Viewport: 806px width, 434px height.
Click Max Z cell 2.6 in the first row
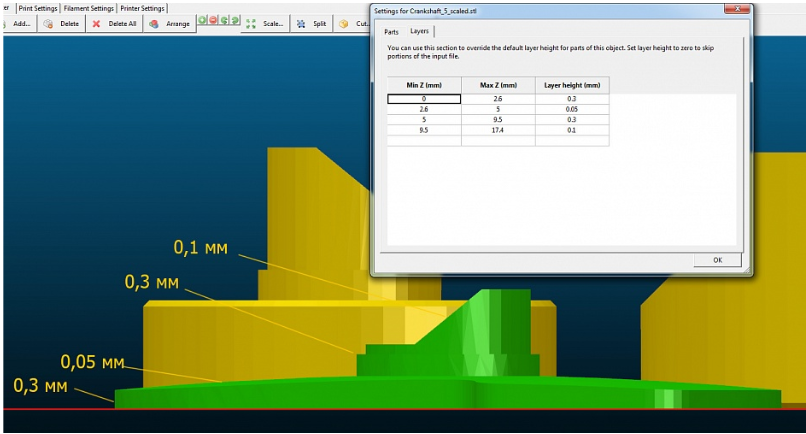click(x=498, y=99)
